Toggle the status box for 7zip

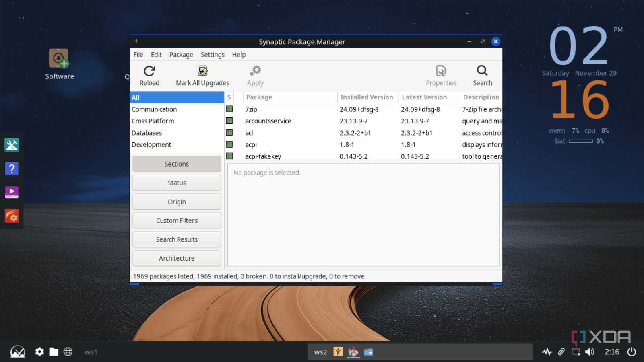[229, 109]
